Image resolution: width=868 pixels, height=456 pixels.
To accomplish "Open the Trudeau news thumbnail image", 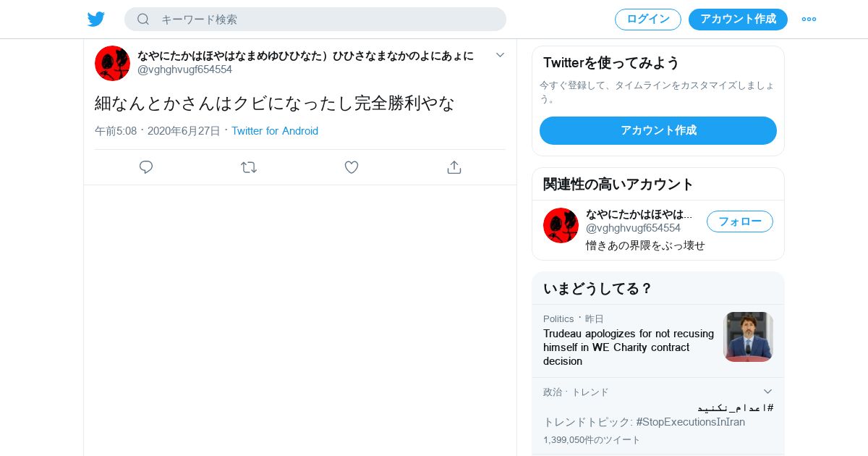I will pos(749,337).
